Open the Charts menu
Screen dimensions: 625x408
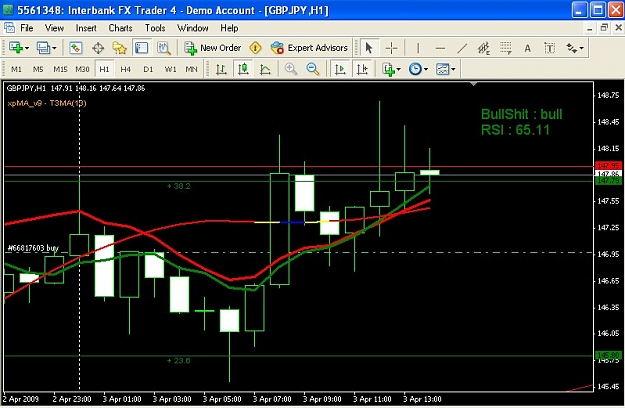[120, 28]
